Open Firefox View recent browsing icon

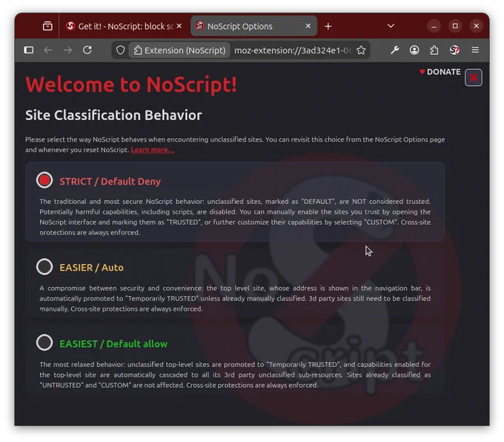pos(47,26)
